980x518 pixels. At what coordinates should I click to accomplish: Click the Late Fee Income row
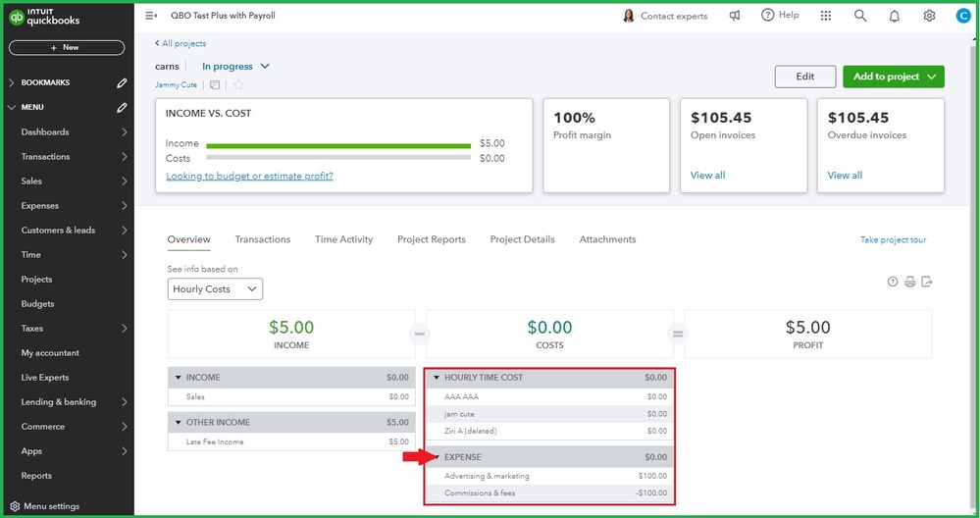291,441
